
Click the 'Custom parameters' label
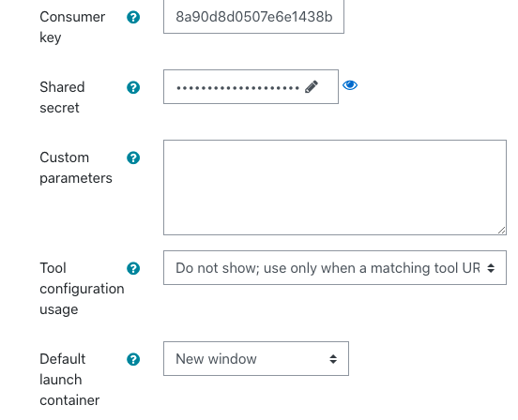(76, 168)
